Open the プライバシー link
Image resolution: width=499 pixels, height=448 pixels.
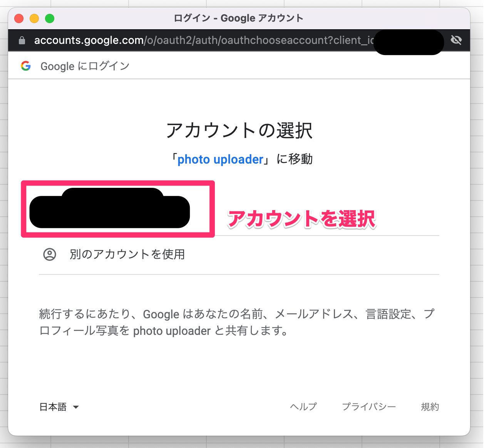(369, 406)
